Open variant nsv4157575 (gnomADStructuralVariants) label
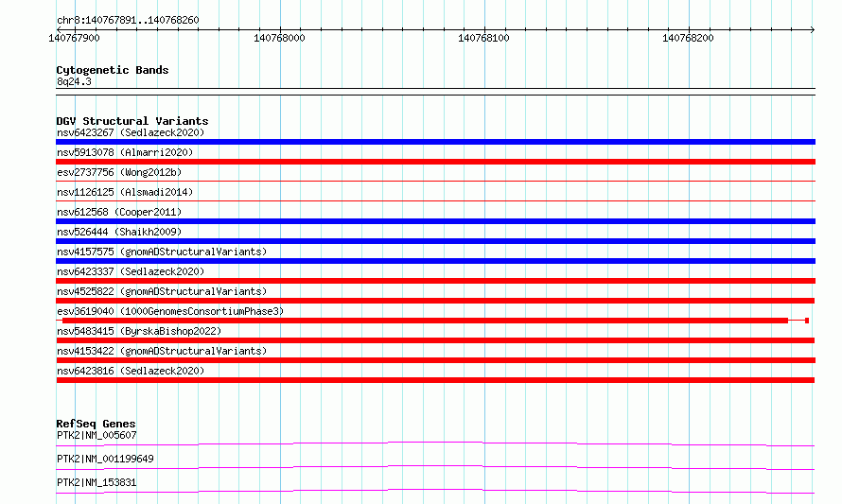 click(162, 252)
